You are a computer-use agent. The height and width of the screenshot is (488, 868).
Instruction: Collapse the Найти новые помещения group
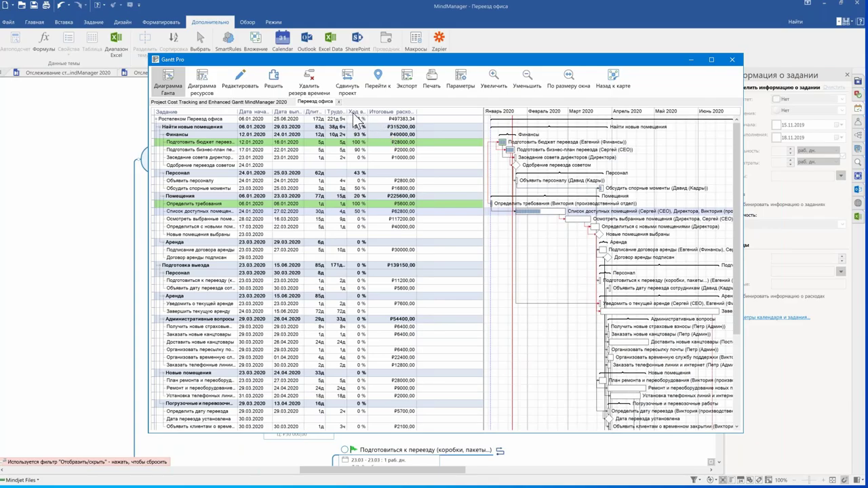[158, 127]
